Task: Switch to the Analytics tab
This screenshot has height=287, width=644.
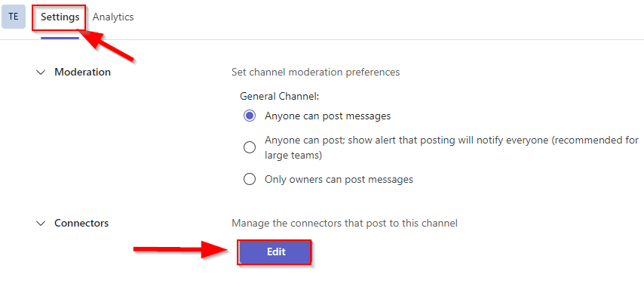Action: click(113, 17)
